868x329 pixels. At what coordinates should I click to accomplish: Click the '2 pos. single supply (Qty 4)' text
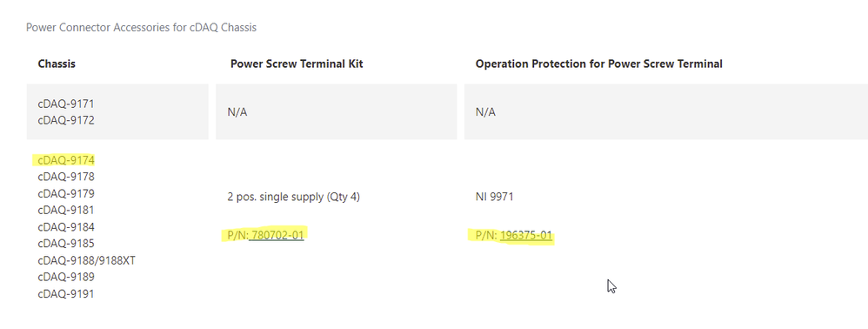click(293, 197)
